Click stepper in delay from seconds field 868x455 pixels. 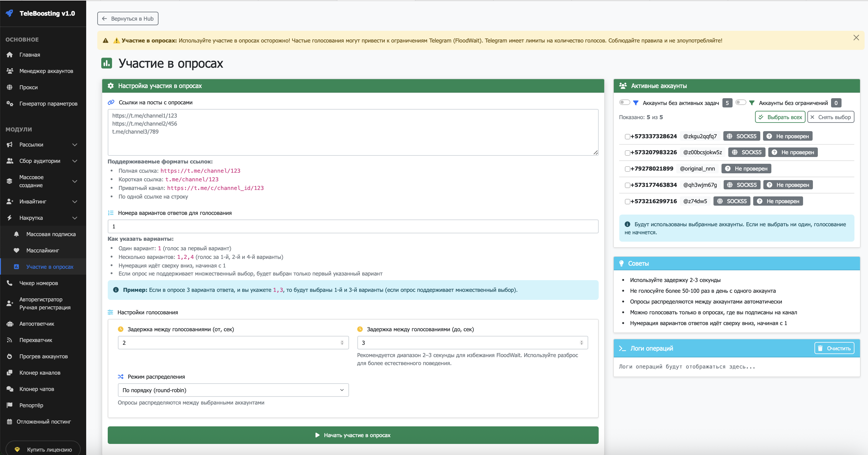(x=342, y=342)
